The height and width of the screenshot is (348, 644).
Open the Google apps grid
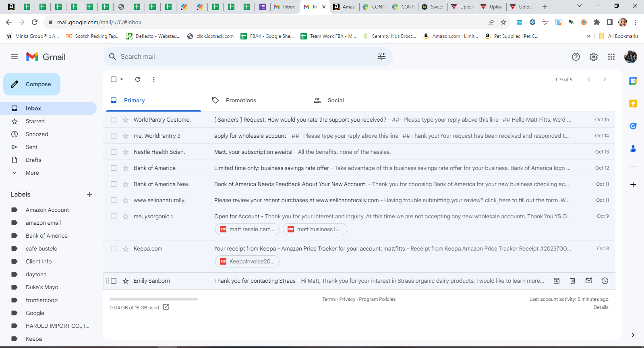[611, 57]
